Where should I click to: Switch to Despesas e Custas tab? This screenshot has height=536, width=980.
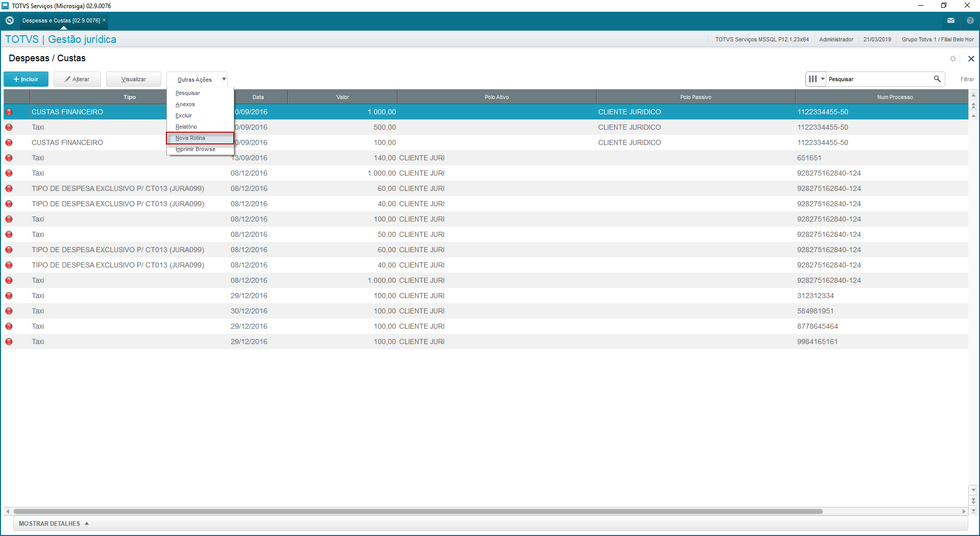click(x=61, y=20)
